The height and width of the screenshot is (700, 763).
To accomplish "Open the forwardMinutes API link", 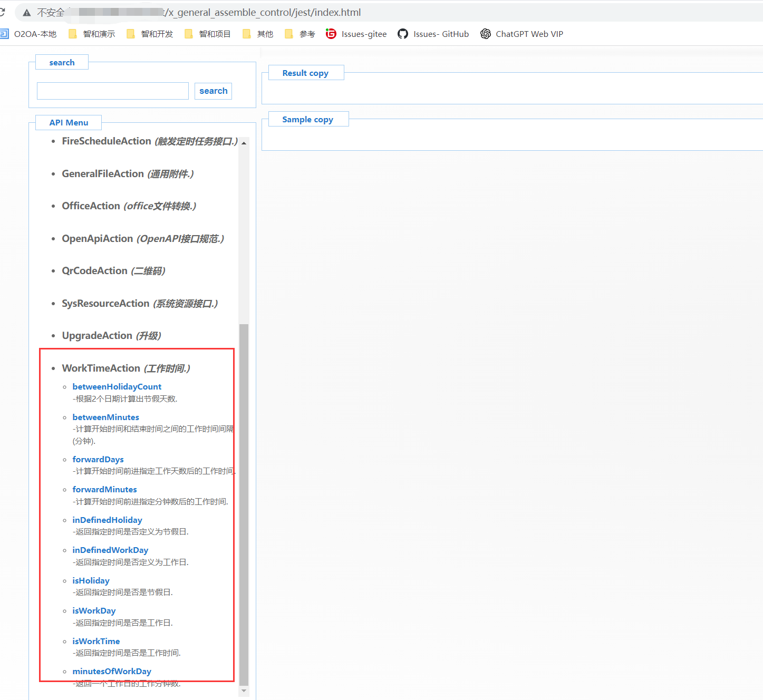I will pyautogui.click(x=105, y=490).
